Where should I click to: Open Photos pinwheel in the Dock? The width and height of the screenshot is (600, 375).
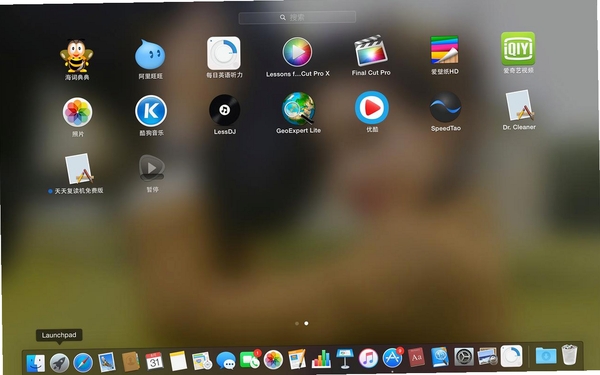pyautogui.click(x=273, y=360)
